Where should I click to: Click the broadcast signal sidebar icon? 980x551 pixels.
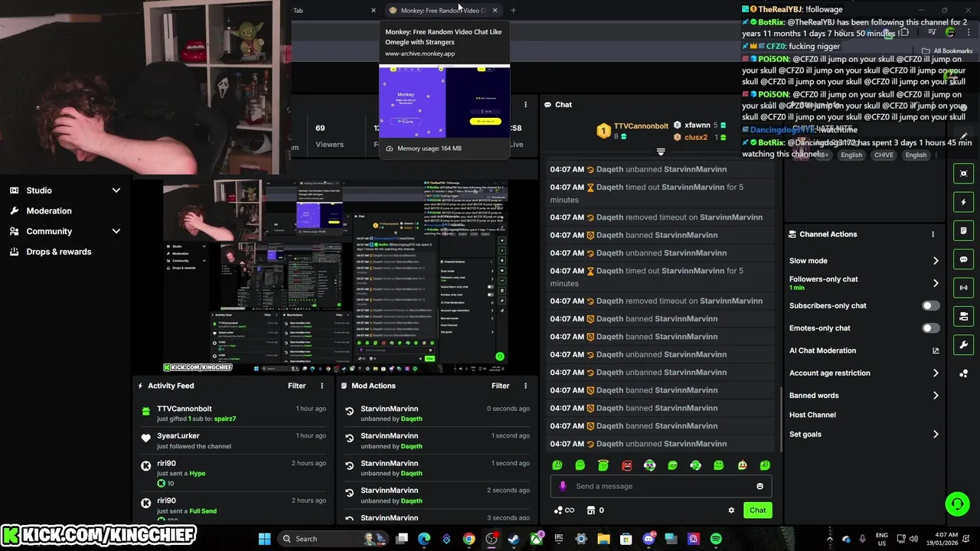964,288
